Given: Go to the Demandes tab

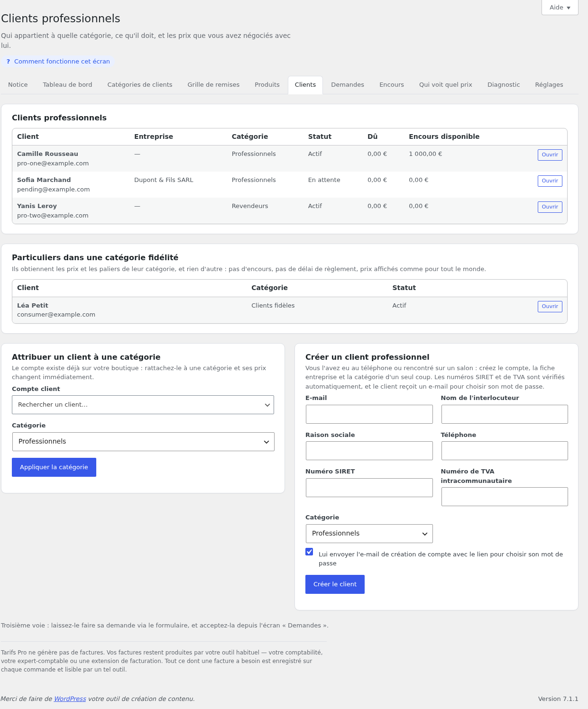Looking at the screenshot, I should (x=348, y=85).
